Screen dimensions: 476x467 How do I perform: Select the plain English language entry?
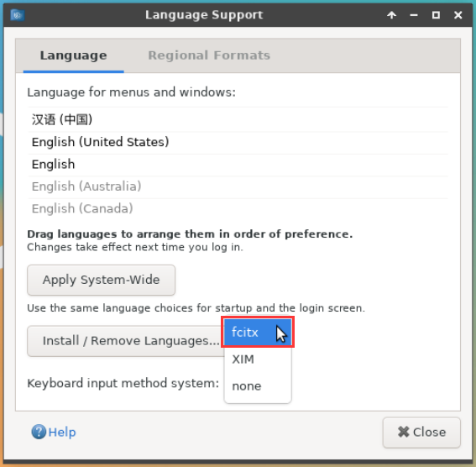click(238, 165)
